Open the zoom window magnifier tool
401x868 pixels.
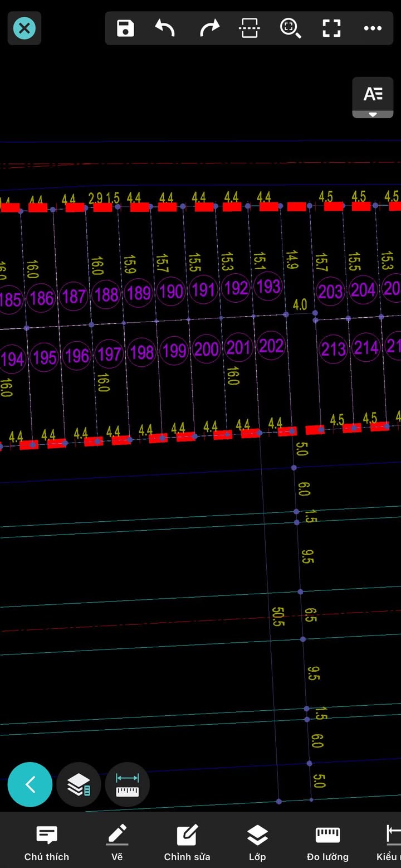click(290, 28)
